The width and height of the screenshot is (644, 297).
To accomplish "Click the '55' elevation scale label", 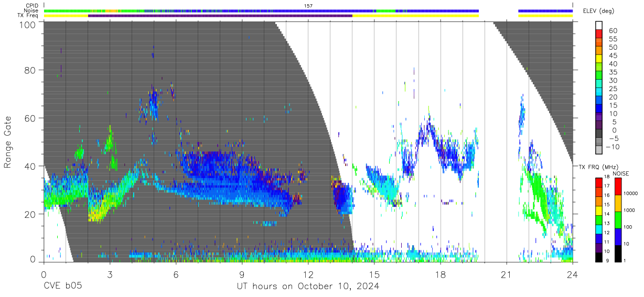I will click(x=613, y=39).
